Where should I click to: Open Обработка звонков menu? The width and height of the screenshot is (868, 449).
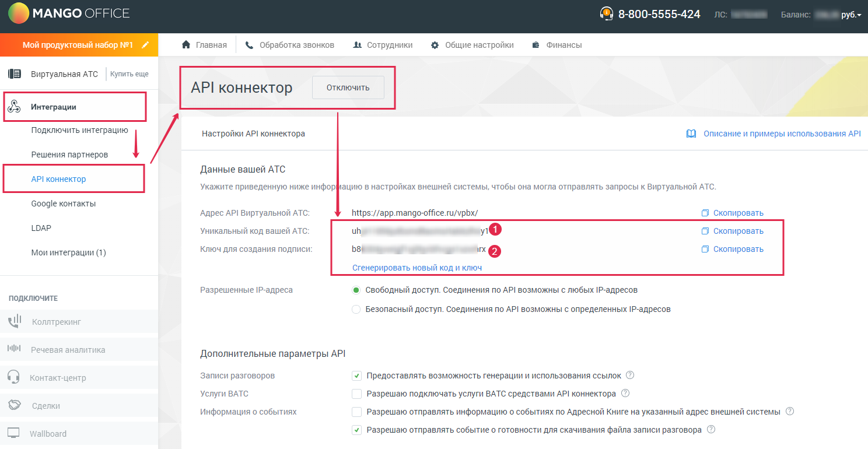point(290,45)
